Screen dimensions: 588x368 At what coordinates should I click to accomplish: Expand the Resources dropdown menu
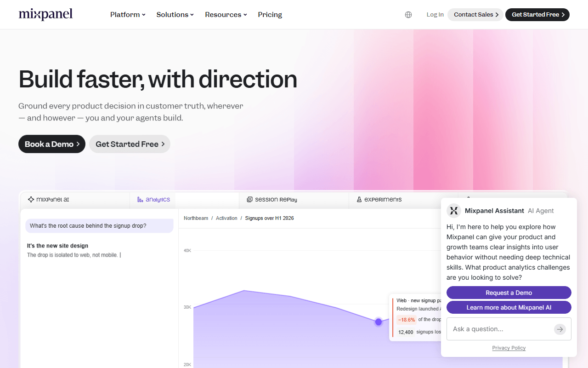pos(226,15)
